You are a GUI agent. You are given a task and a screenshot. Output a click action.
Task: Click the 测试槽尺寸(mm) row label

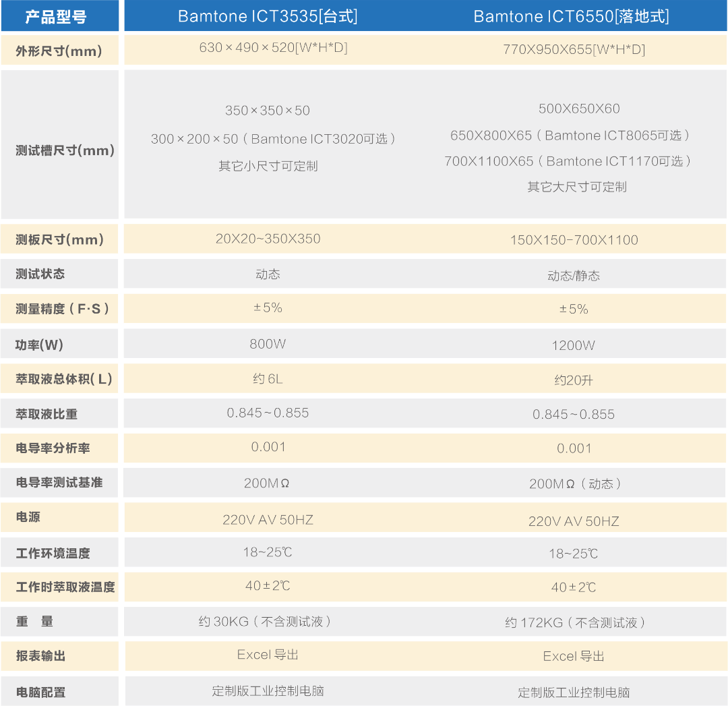[x=65, y=150]
